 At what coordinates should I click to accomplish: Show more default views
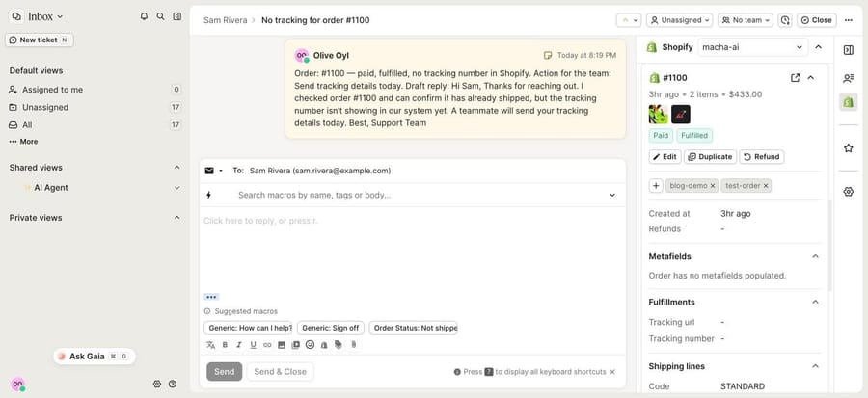(24, 142)
